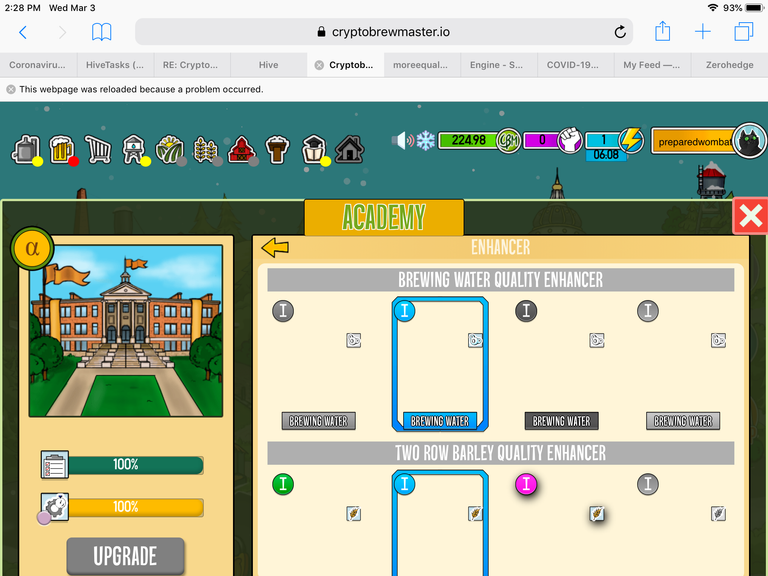This screenshot has width=768, height=576.
Task: Click Two Row Barley Quality Enhancer header
Action: click(501, 453)
